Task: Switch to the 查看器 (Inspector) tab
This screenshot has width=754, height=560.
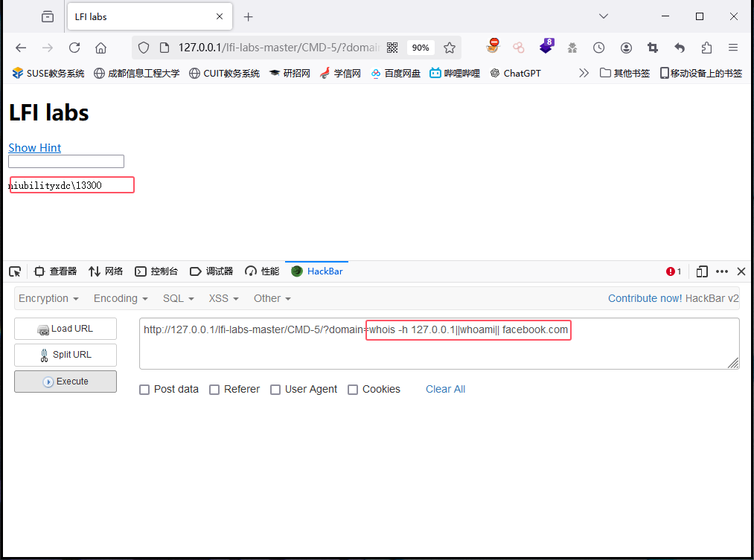Action: (x=55, y=271)
